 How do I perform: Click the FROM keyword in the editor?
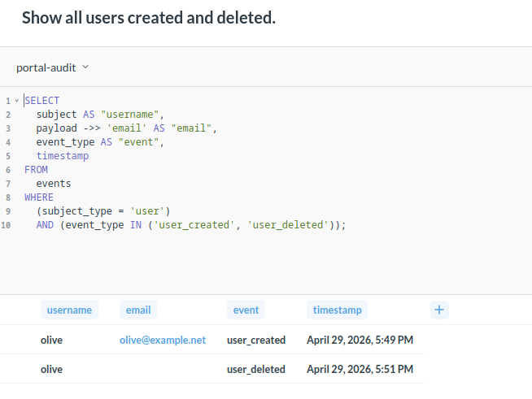36,170
